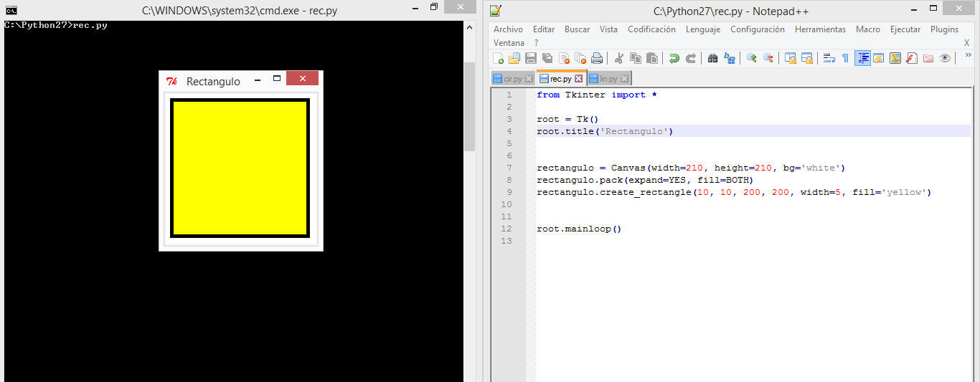This screenshot has height=382, width=980.
Task: Click the X at menu bar's right end
Action: [966, 43]
